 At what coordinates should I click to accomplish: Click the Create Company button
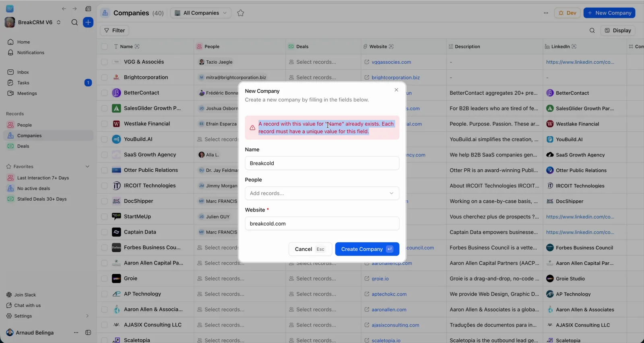tap(367, 249)
